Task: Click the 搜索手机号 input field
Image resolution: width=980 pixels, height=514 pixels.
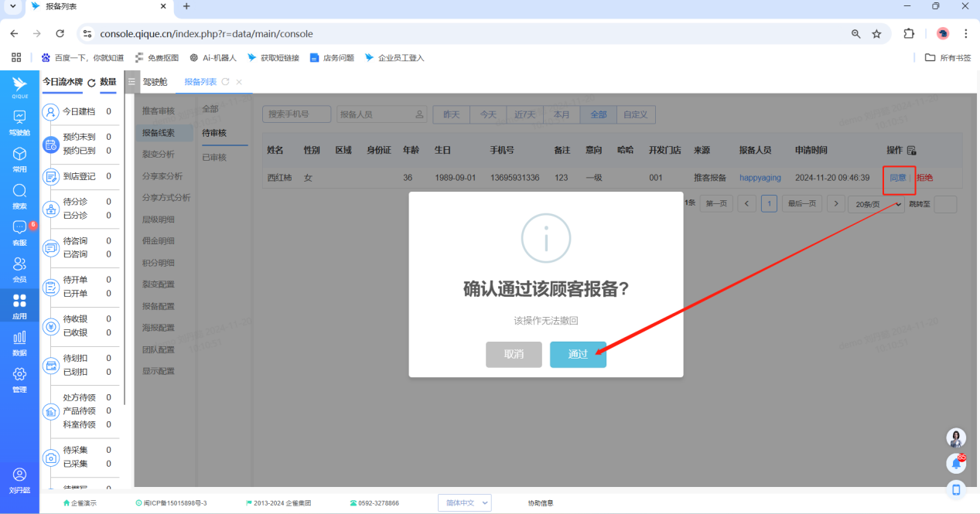Action: tap(296, 114)
